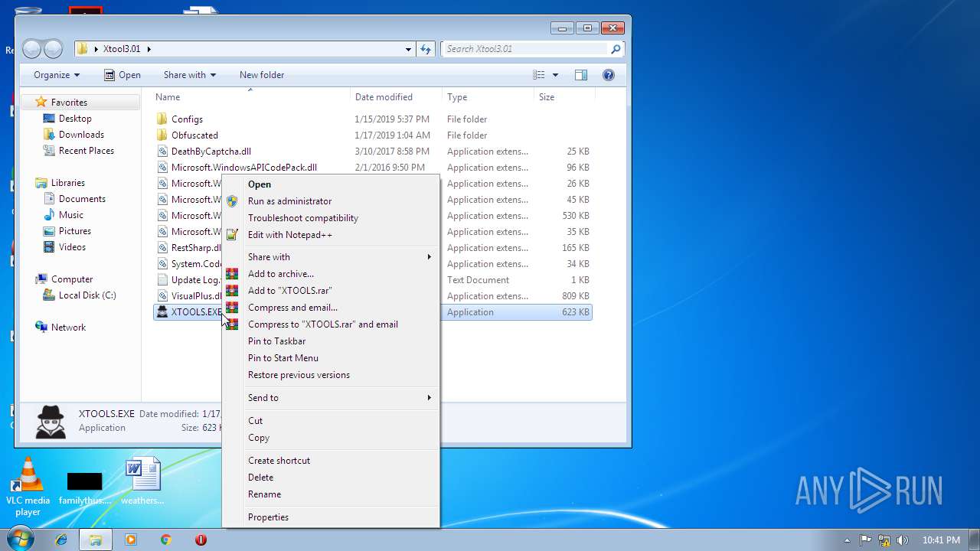The image size is (980, 551).
Task: Select Rename in the context menu
Action: coord(332,494)
